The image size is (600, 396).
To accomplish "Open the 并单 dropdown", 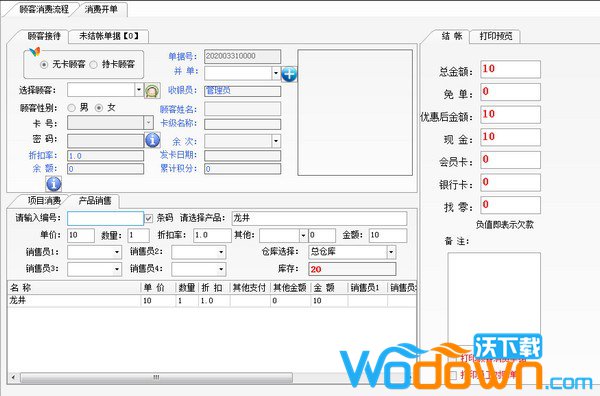I will point(276,73).
